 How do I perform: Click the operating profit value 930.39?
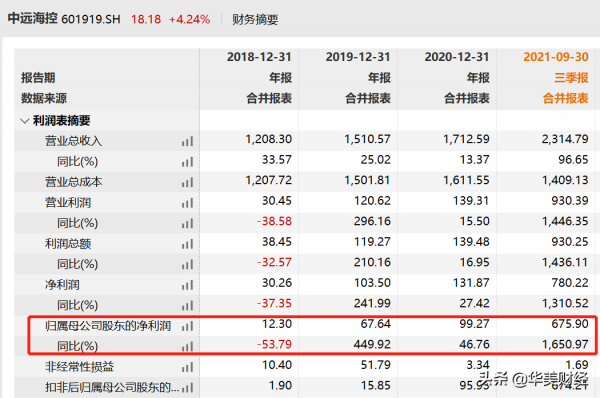[x=569, y=201]
